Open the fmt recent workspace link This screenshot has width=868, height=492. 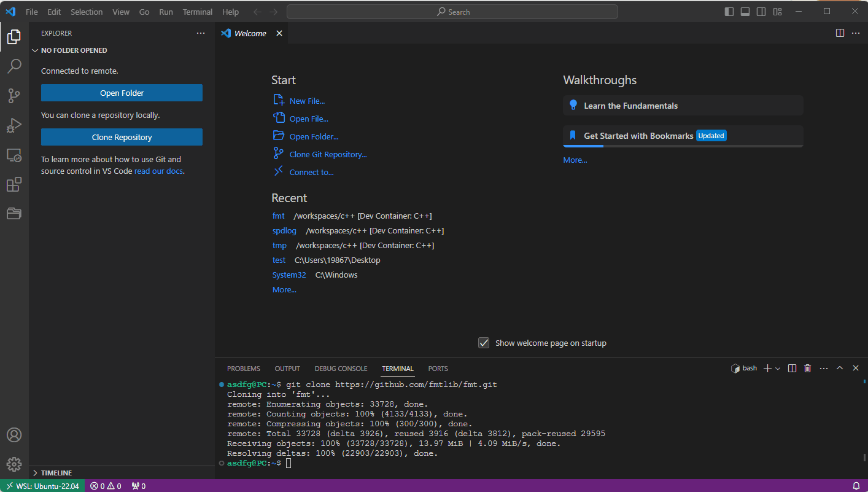pos(278,216)
